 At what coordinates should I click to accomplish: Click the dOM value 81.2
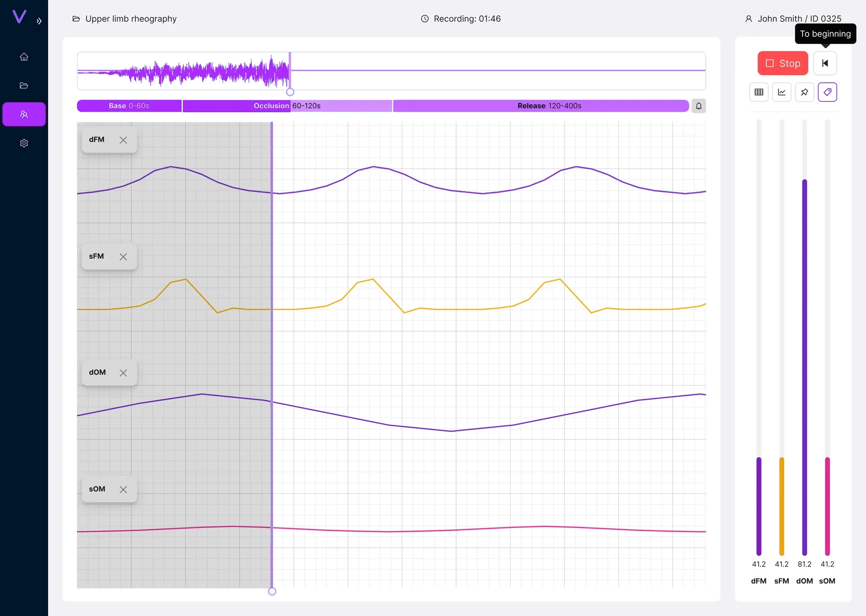click(804, 564)
